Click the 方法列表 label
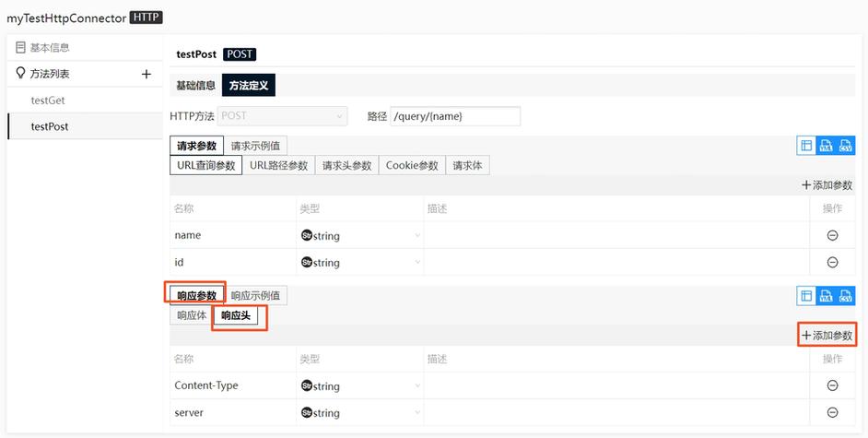The image size is (868, 438). 50,74
